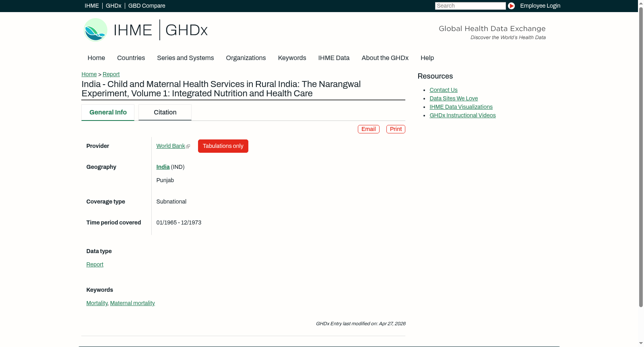This screenshot has width=644, height=347.
Task: Open the Mortality keyword link
Action: (x=97, y=303)
